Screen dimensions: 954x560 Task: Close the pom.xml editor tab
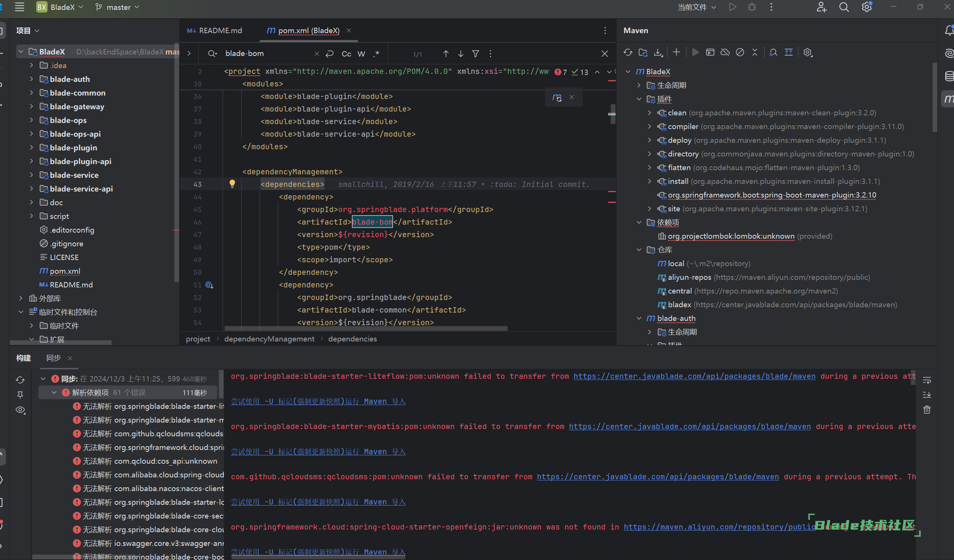point(349,30)
